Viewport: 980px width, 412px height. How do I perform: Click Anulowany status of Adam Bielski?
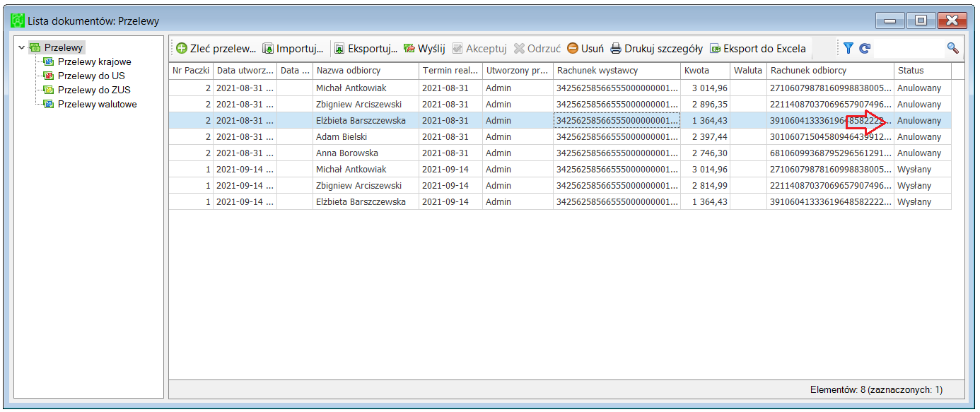point(922,137)
